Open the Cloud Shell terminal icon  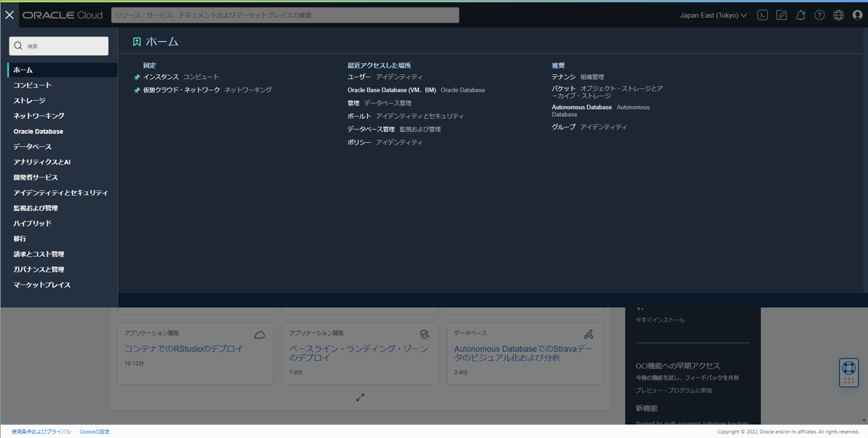click(762, 14)
